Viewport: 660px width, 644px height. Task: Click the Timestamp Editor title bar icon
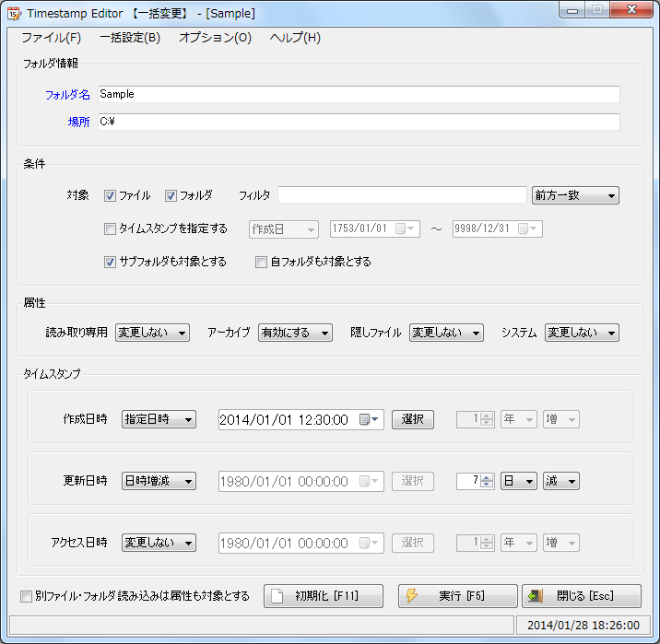tap(14, 14)
